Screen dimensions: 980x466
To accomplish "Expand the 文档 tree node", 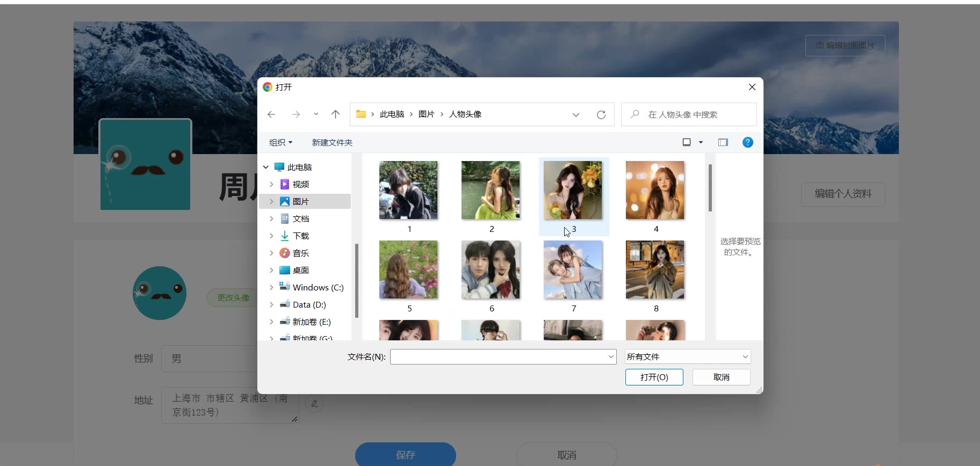I will pos(271,219).
